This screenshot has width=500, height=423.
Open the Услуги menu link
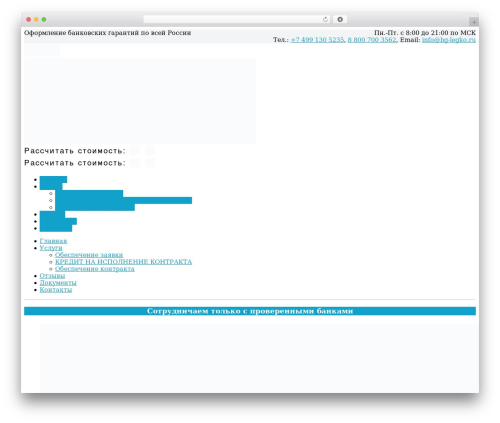pyautogui.click(x=51, y=248)
